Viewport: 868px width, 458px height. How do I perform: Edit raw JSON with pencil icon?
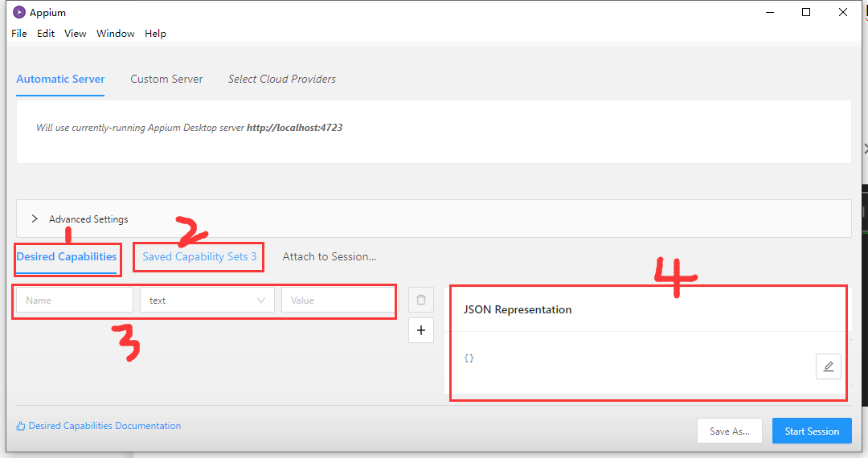click(828, 366)
